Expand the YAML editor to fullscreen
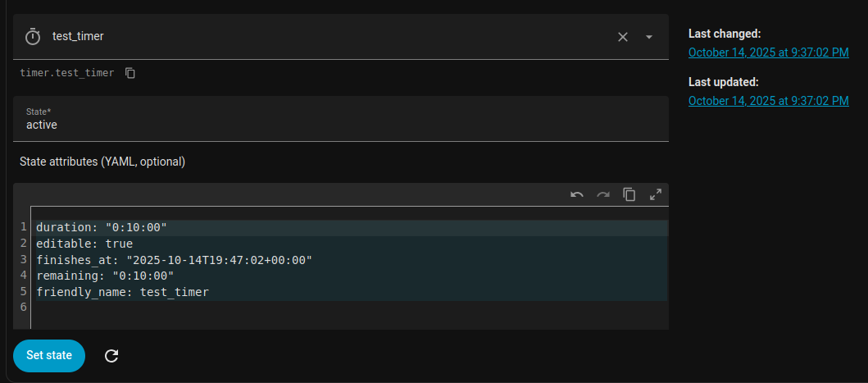 tap(656, 194)
